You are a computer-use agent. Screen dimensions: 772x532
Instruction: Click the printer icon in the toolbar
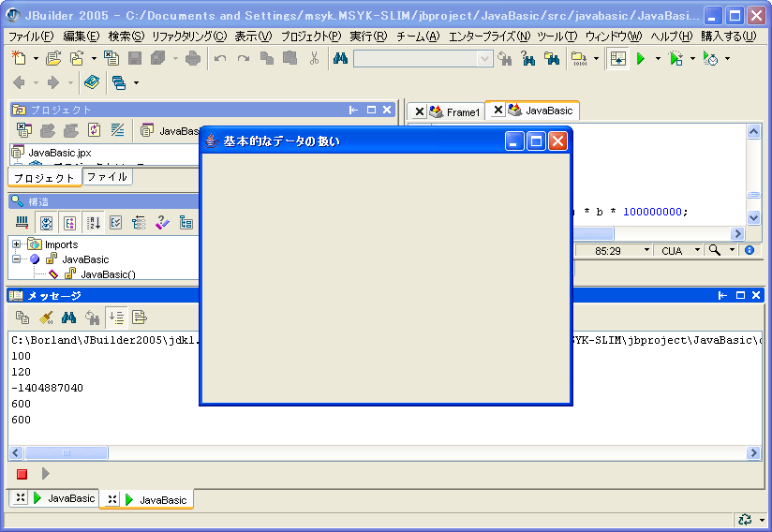(193, 58)
